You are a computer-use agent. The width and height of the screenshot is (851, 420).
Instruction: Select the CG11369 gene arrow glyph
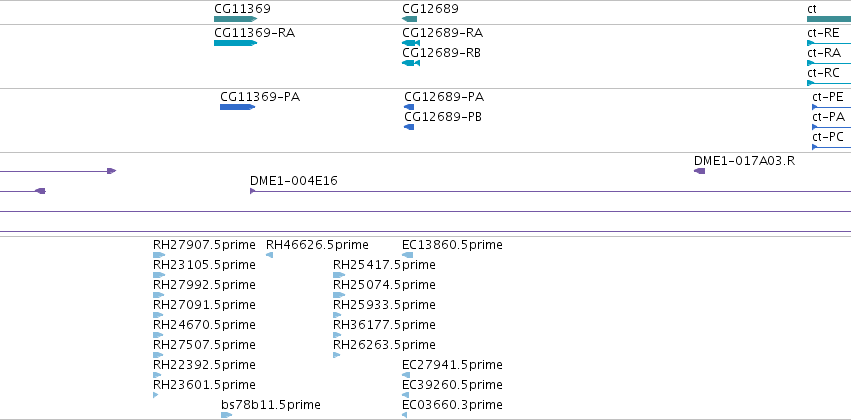[236, 19]
